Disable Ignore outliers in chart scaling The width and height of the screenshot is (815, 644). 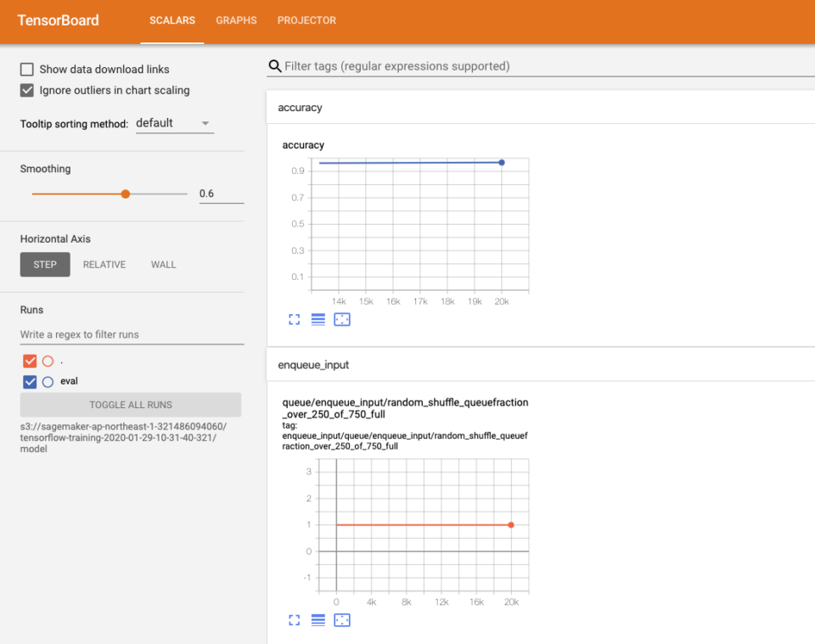(26, 90)
